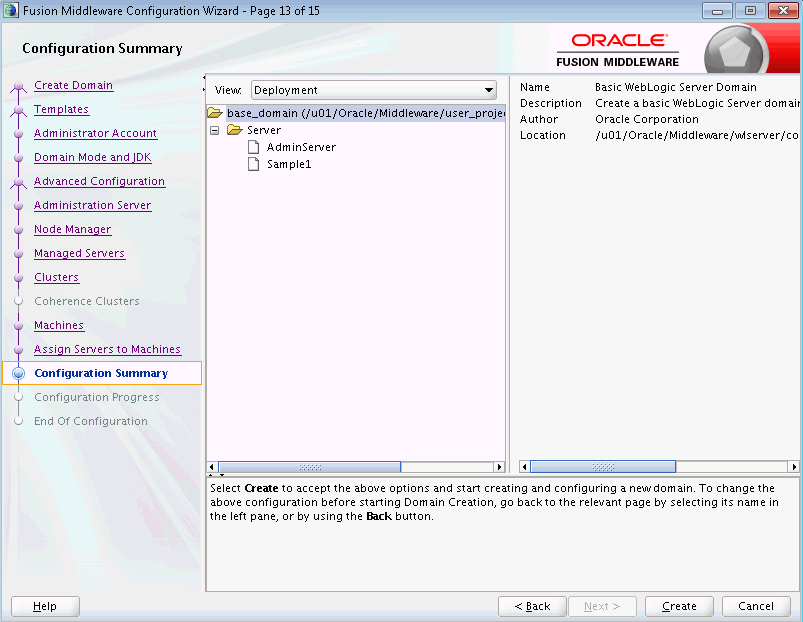803x622 pixels.
Task: Select the Server tree node label
Action: click(264, 130)
